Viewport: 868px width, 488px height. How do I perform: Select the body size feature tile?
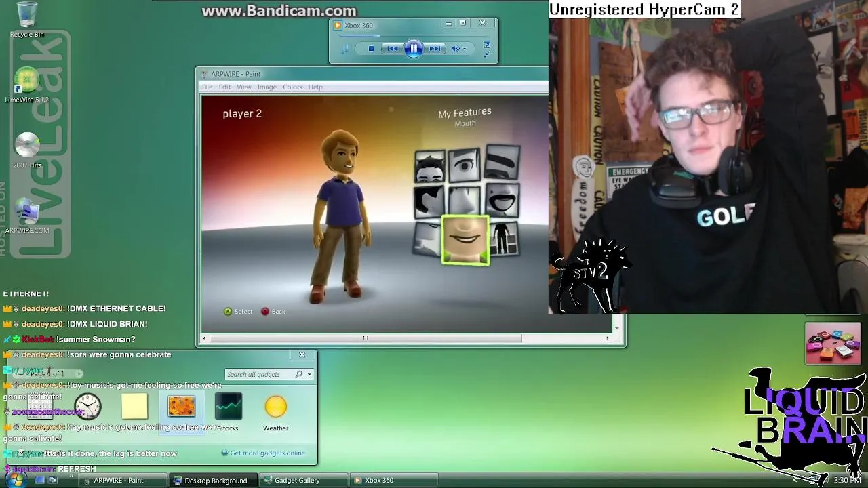pos(504,239)
